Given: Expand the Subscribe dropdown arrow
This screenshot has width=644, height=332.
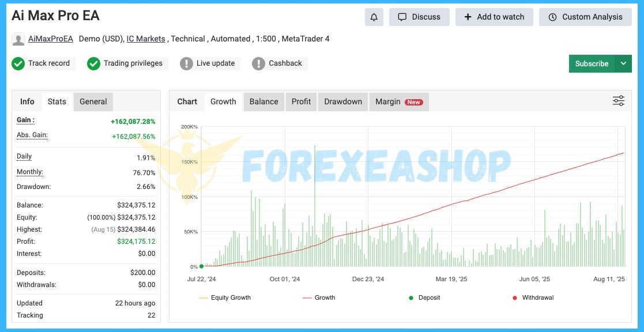Looking at the screenshot, I should 623,63.
